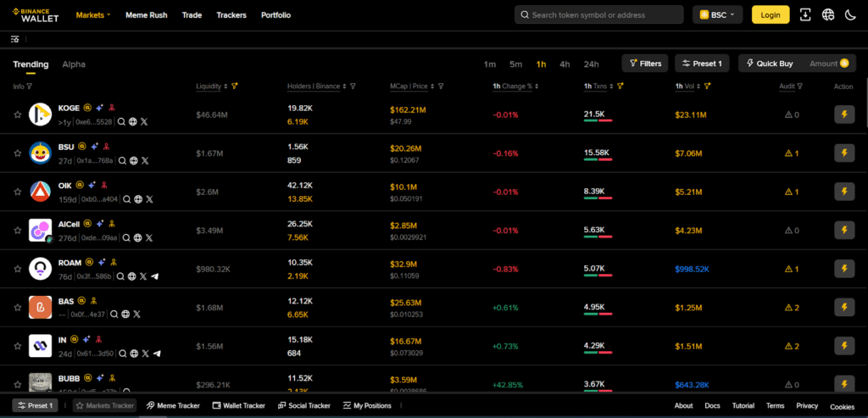
Task: Click the layout settings icon below the logo
Action: 14,39
